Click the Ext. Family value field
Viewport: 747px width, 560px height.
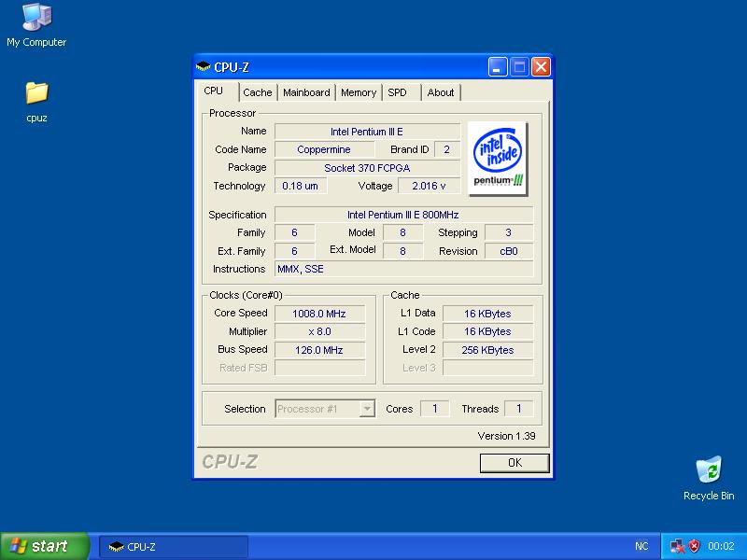pyautogui.click(x=294, y=251)
